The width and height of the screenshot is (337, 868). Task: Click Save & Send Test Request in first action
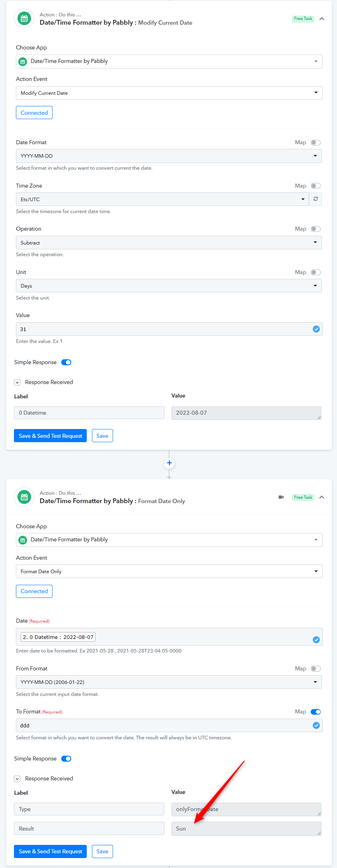coord(50,436)
